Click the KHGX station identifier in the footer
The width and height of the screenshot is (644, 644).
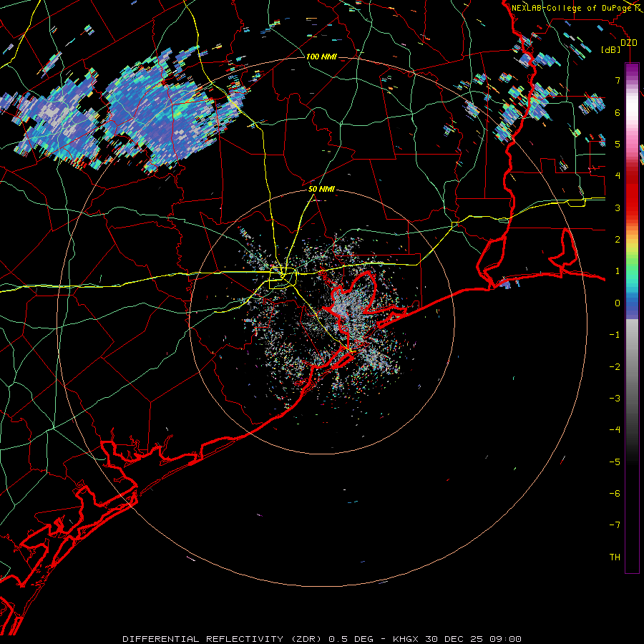coord(406,639)
